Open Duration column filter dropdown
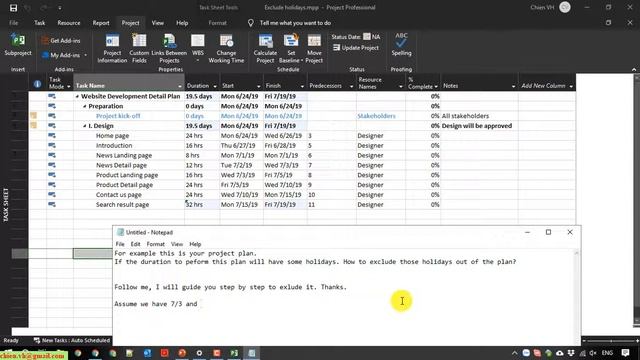 215,86
